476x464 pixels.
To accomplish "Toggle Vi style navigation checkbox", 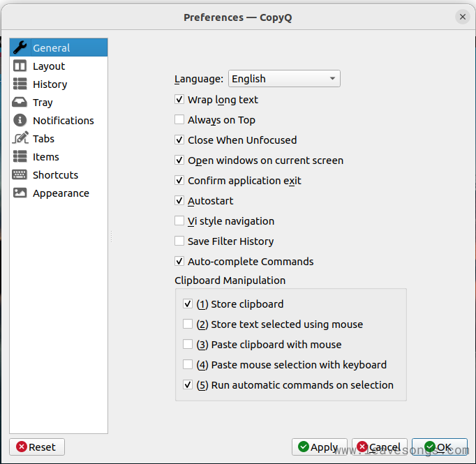I will click(179, 221).
